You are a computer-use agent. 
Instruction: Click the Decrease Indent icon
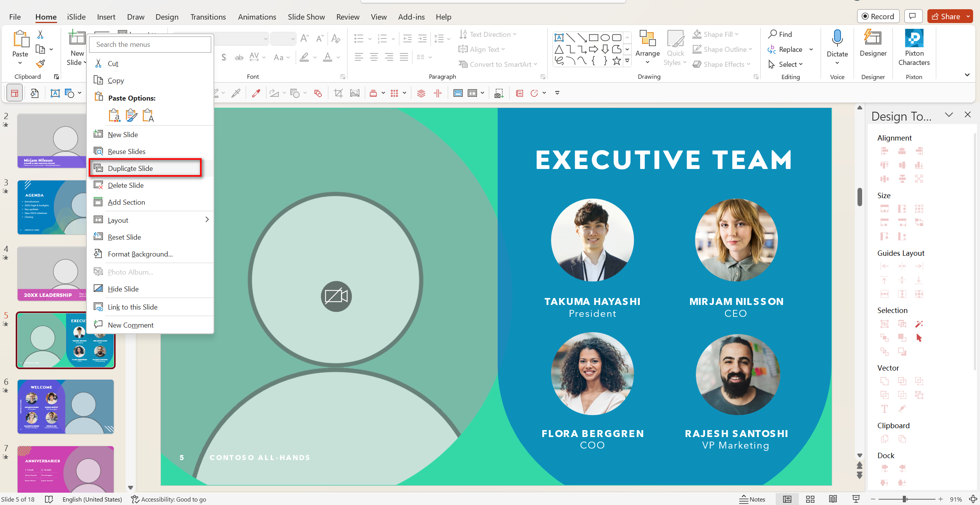click(407, 38)
